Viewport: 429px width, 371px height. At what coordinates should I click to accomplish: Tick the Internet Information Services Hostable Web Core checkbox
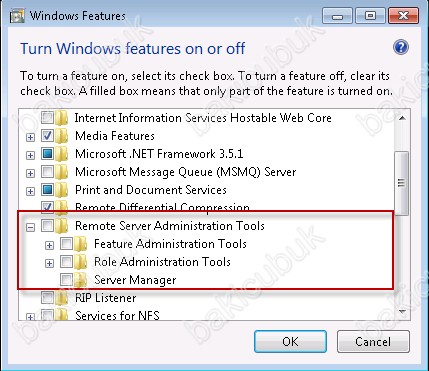[x=48, y=118]
